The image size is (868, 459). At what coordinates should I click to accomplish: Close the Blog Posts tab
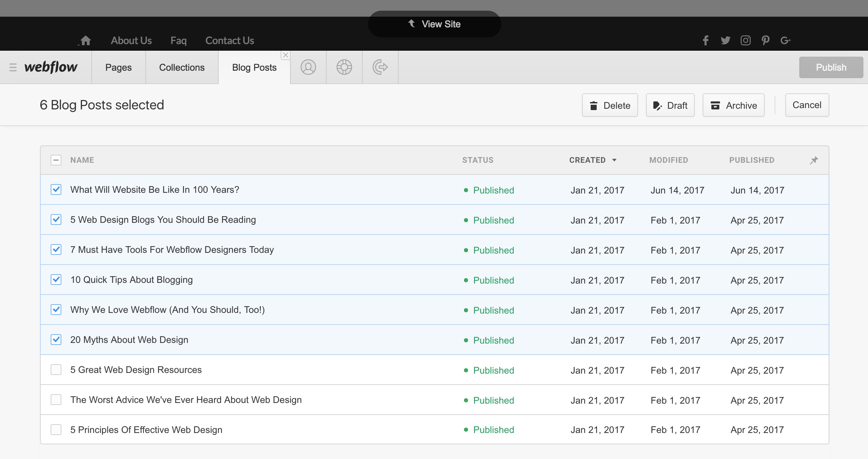pyautogui.click(x=285, y=55)
